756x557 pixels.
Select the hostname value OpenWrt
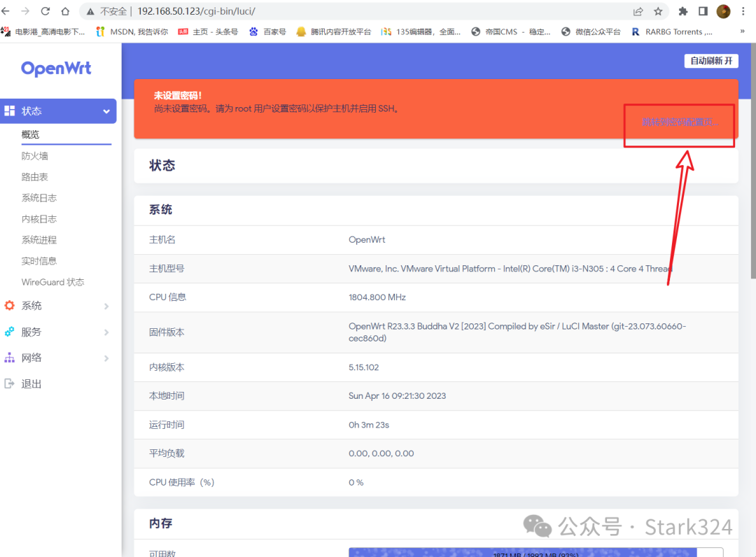click(x=367, y=239)
